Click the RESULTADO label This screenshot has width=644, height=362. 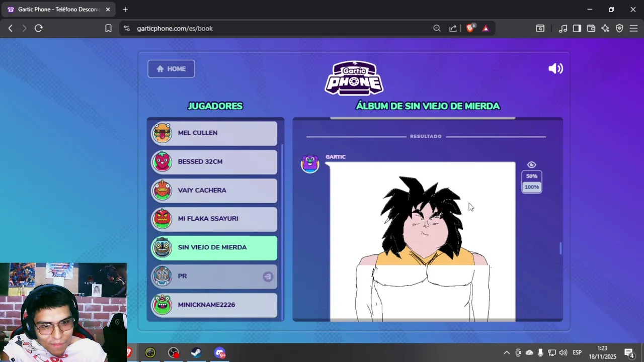426,136
